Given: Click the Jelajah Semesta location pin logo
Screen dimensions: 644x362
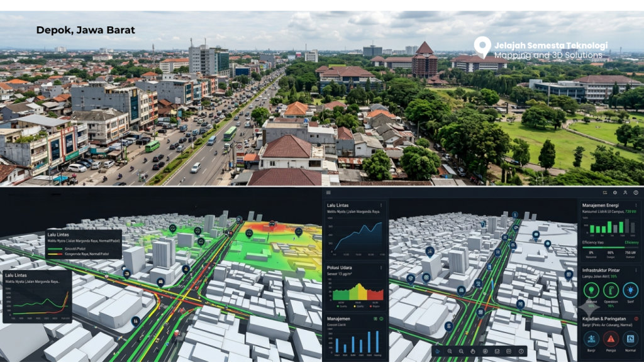Looking at the screenshot, I should [482, 47].
